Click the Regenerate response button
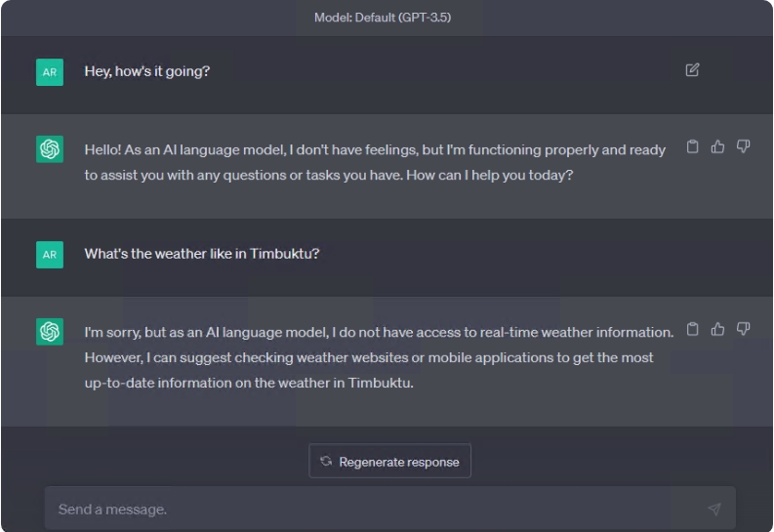This screenshot has height=532, width=774. [390, 461]
